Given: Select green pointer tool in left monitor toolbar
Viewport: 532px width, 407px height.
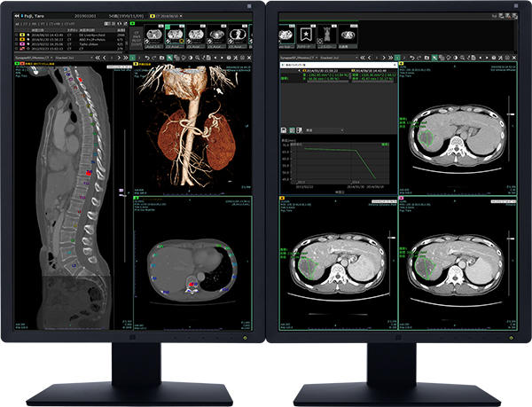Looking at the screenshot, I should pyautogui.click(x=169, y=58).
